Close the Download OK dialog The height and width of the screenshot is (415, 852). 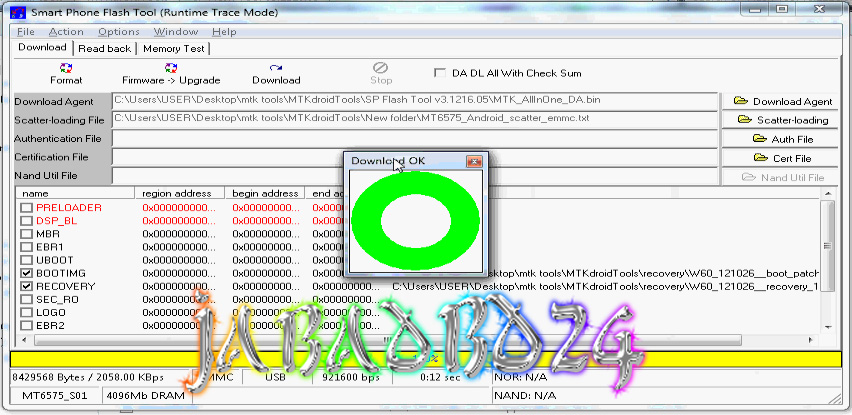coord(474,161)
